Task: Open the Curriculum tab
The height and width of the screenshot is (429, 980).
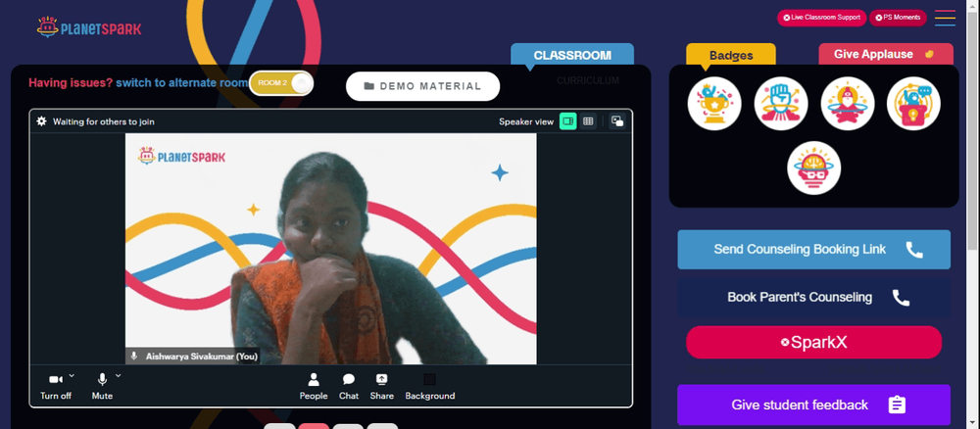Action: pos(587,80)
